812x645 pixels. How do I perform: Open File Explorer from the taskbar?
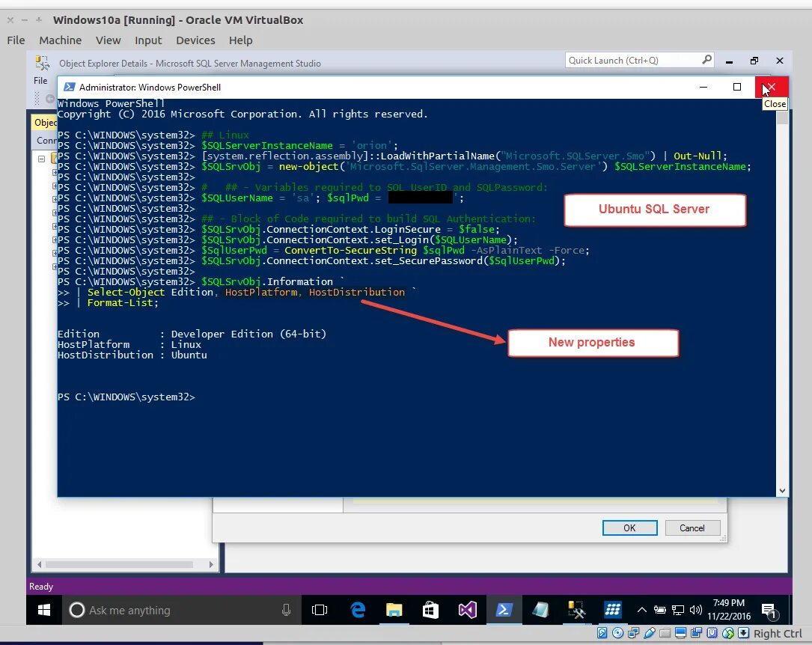click(x=394, y=610)
